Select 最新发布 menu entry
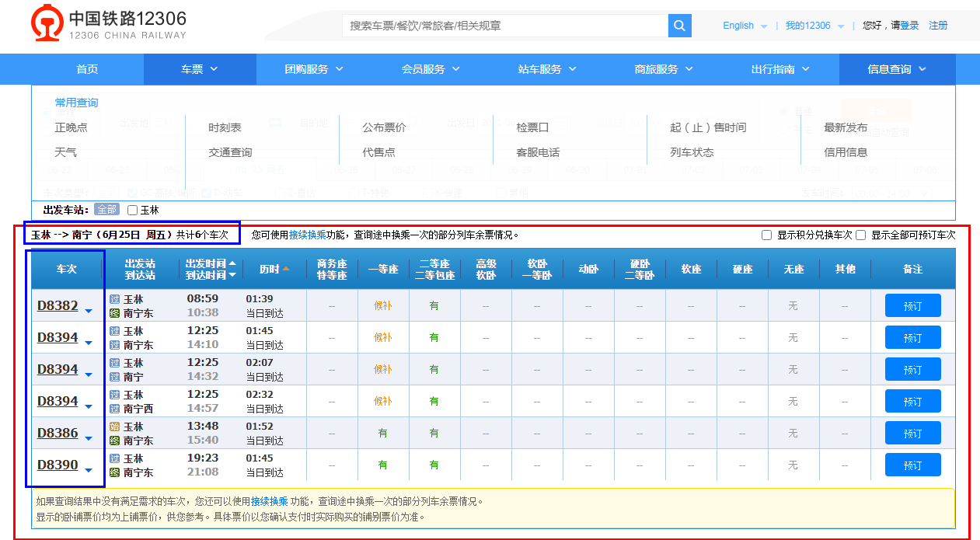 pyautogui.click(x=846, y=127)
